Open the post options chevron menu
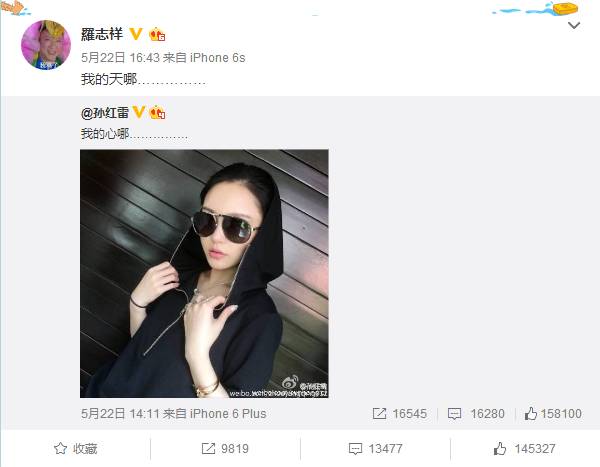The width and height of the screenshot is (600, 467). tap(574, 26)
